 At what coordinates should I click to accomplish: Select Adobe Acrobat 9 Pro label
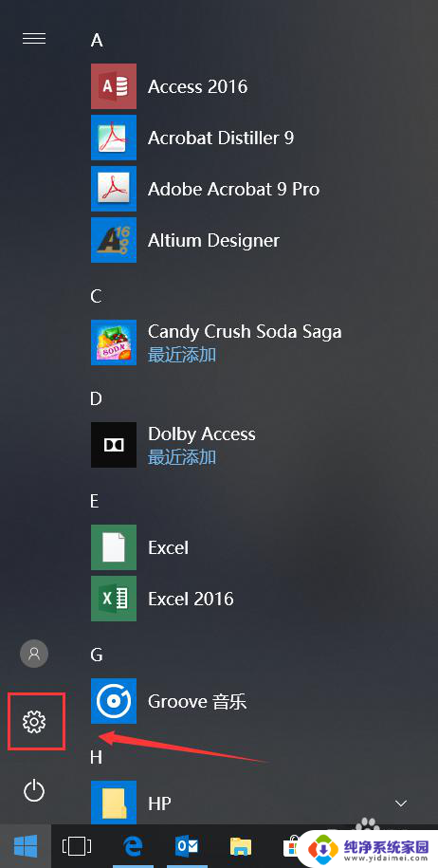point(233,190)
